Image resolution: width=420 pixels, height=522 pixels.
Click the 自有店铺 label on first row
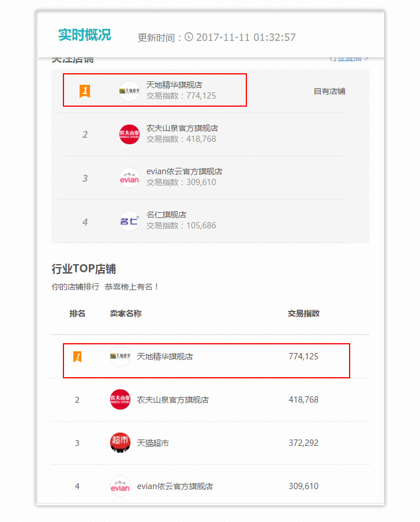[329, 91]
